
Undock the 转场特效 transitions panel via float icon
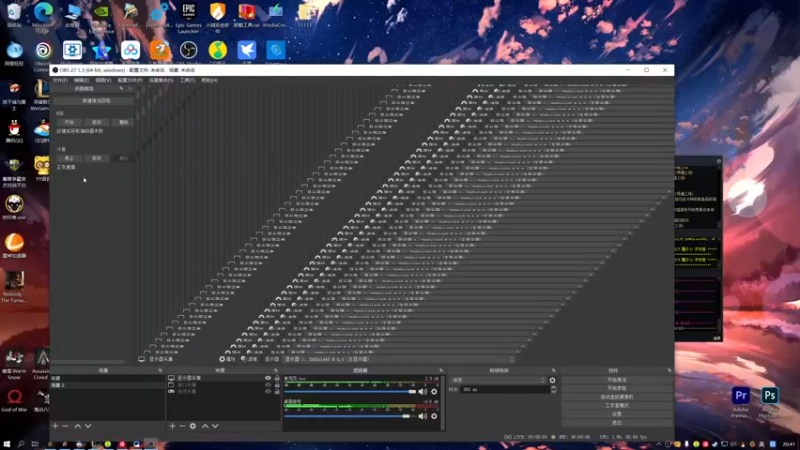pyautogui.click(x=554, y=370)
